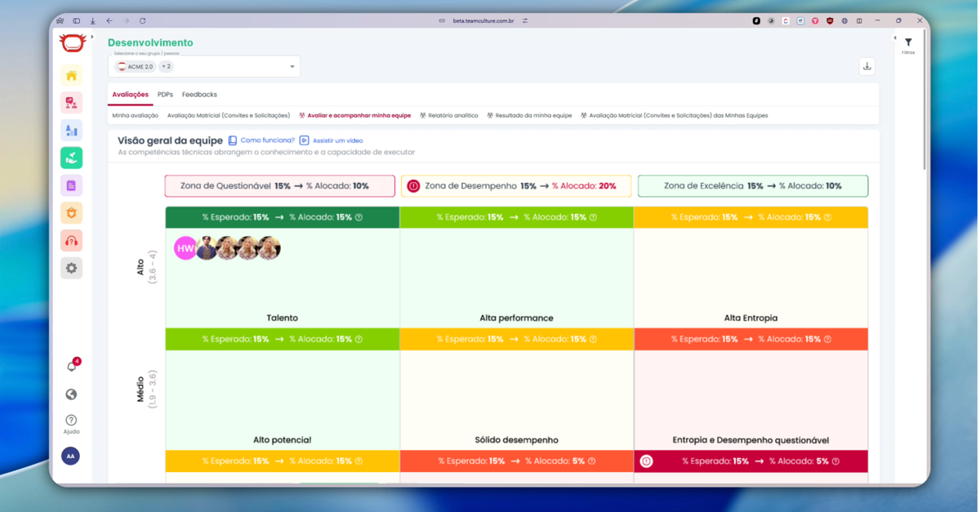Click the + 2 groups chip
980x512 pixels.
coord(166,67)
